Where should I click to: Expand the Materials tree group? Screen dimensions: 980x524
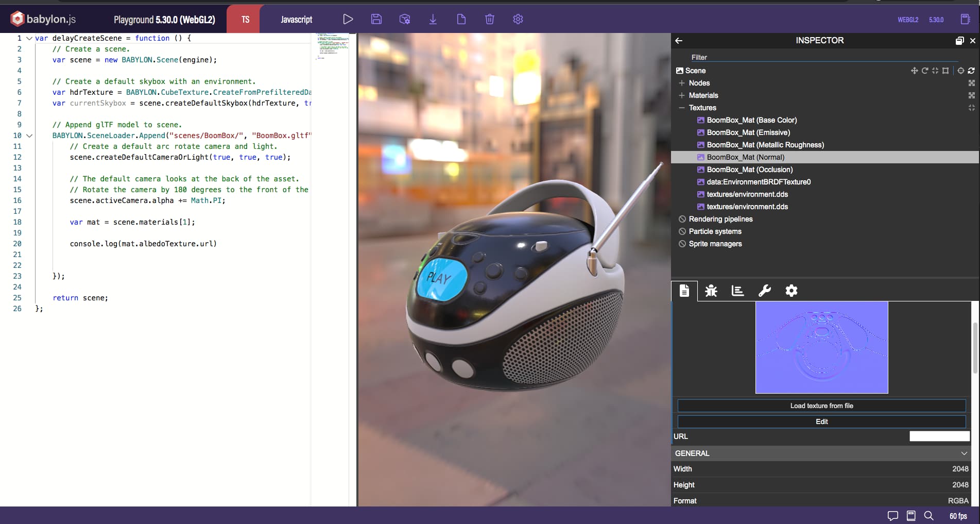[682, 95]
